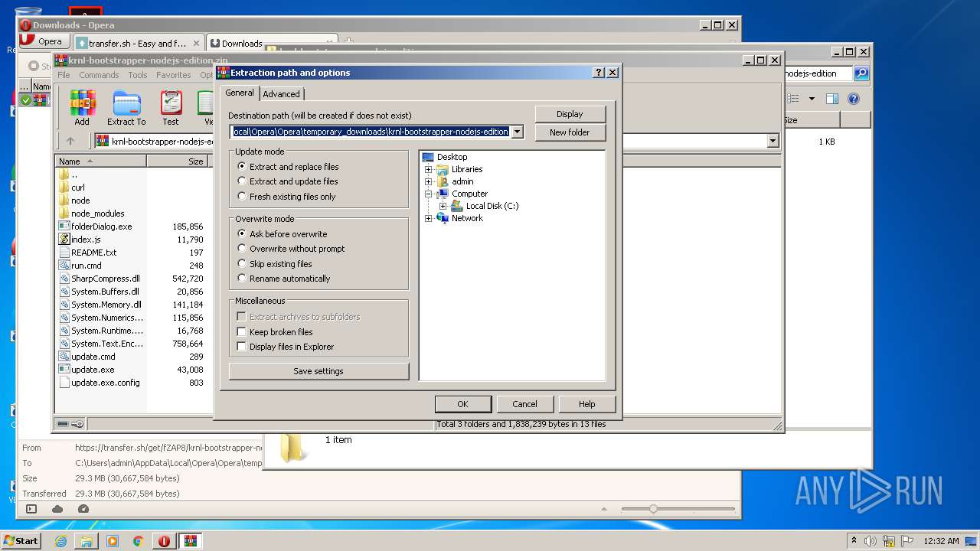Screen dimensions: 980x551
Task: Click the Cancel button
Action: 524,404
